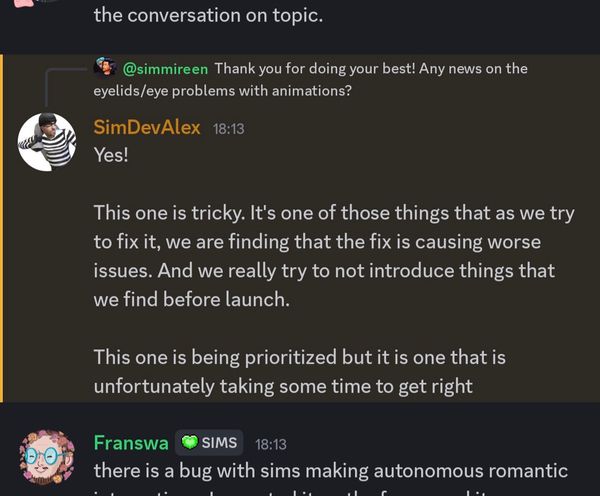The image size is (600, 496).
Task: Click the 18:13 timestamp beside SimDevAlex
Action: 228,129
